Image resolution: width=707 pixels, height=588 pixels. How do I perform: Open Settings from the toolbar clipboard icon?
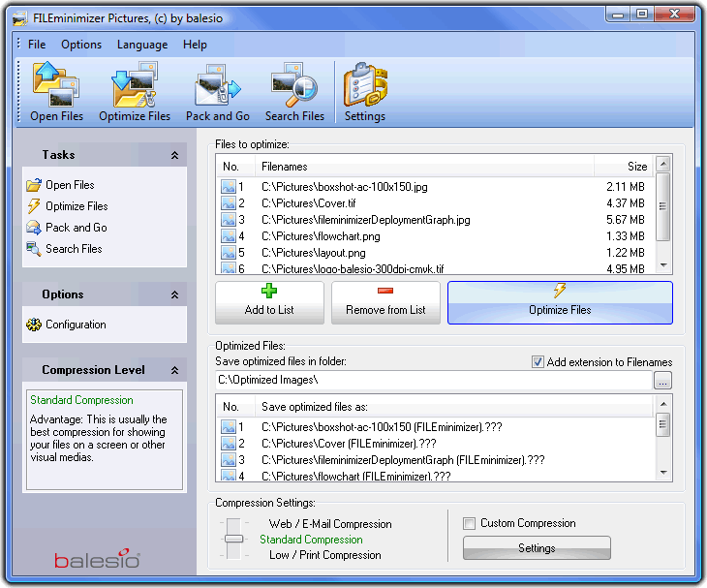(365, 84)
